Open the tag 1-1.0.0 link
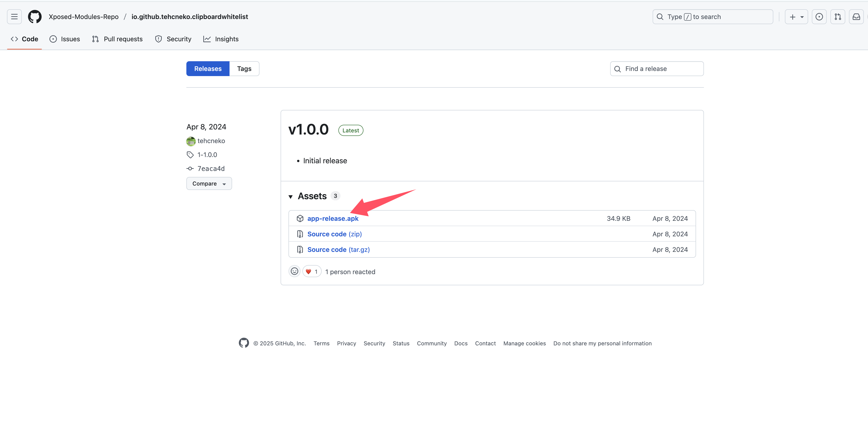This screenshot has height=430, width=868. coord(207,154)
